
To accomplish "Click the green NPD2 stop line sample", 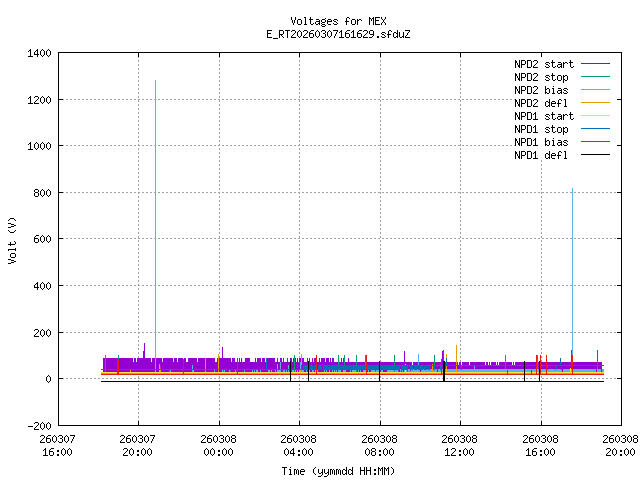I will [593, 77].
